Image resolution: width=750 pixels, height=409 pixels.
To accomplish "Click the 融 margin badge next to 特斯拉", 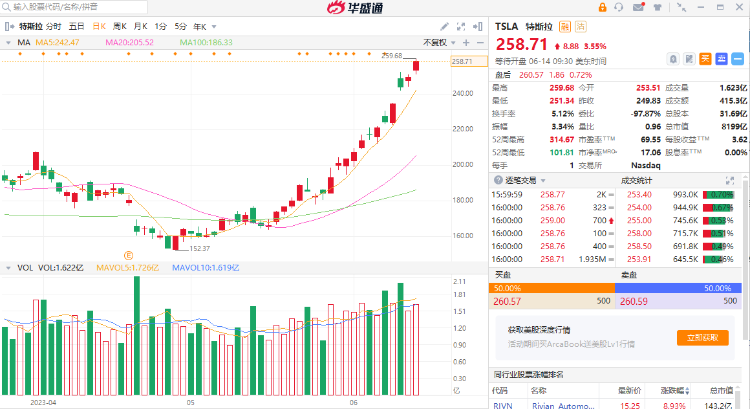I will [x=565, y=27].
